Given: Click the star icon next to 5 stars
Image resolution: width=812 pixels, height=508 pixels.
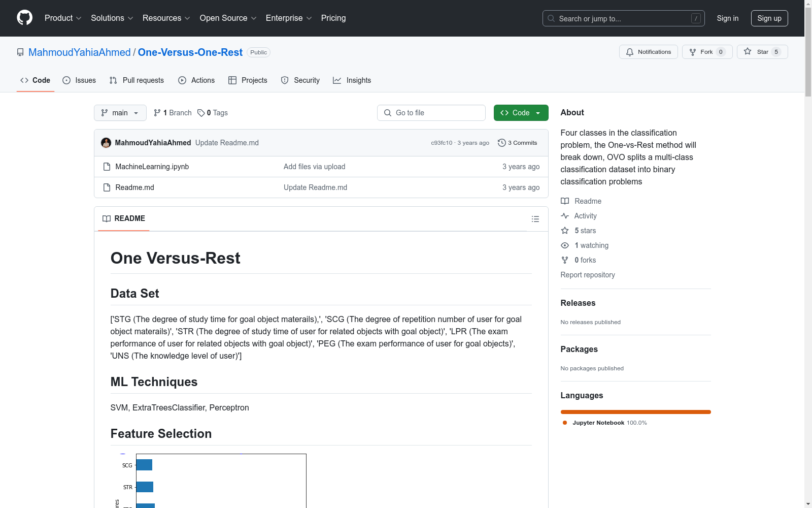Looking at the screenshot, I should pos(565,231).
